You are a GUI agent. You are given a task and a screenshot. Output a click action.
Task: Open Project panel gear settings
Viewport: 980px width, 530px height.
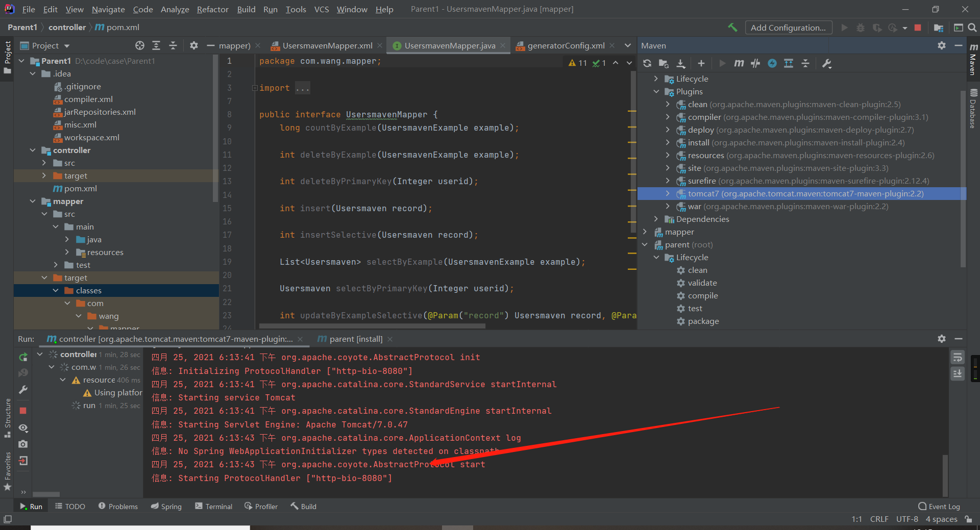(x=194, y=45)
